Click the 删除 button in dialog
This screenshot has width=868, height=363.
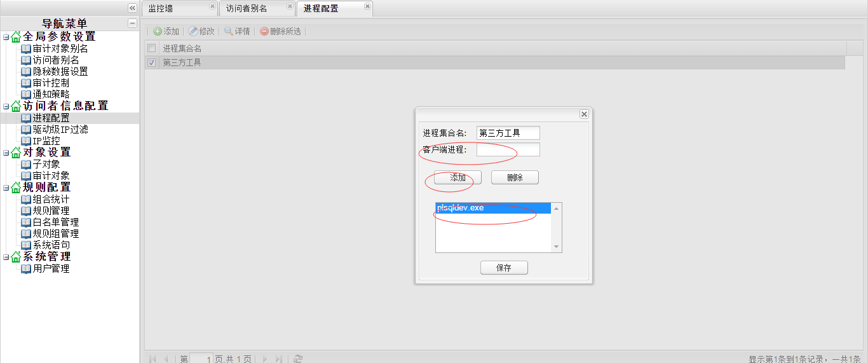tap(515, 177)
